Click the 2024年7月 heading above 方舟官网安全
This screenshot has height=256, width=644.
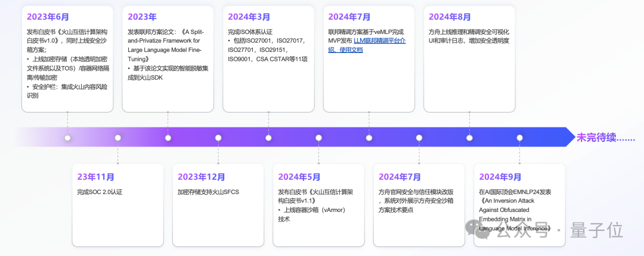[400, 177]
